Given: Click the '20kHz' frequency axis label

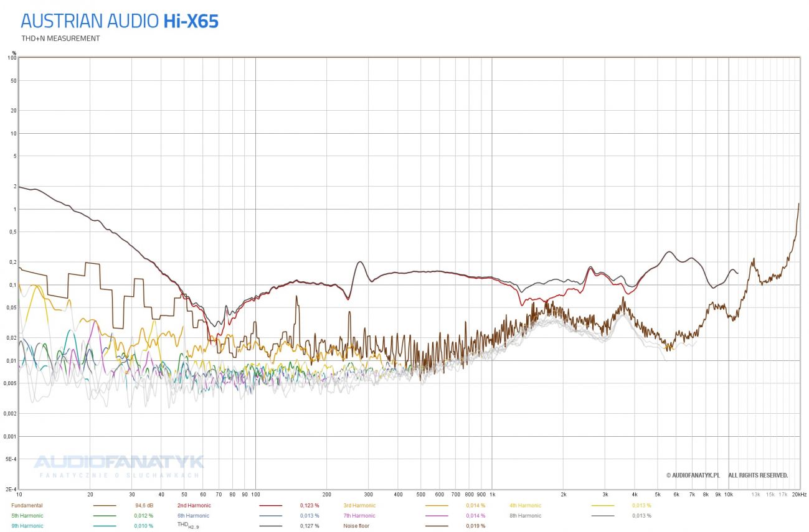Looking at the screenshot, I should pyautogui.click(x=799, y=495).
